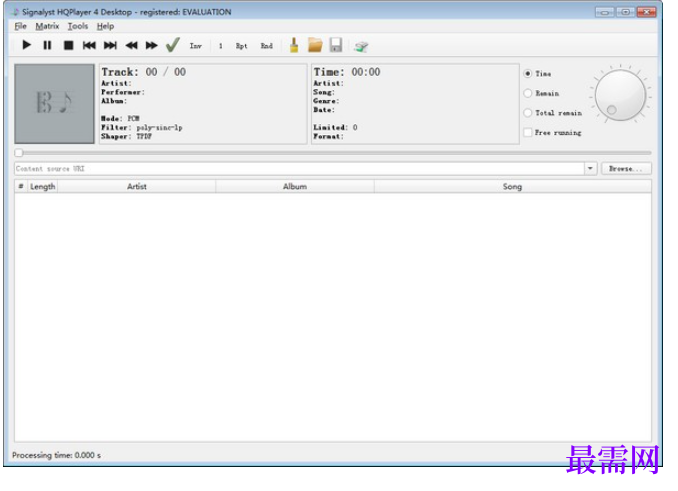Click the green checkmark icon
Image resolution: width=678 pixels, height=491 pixels.
tap(173, 45)
